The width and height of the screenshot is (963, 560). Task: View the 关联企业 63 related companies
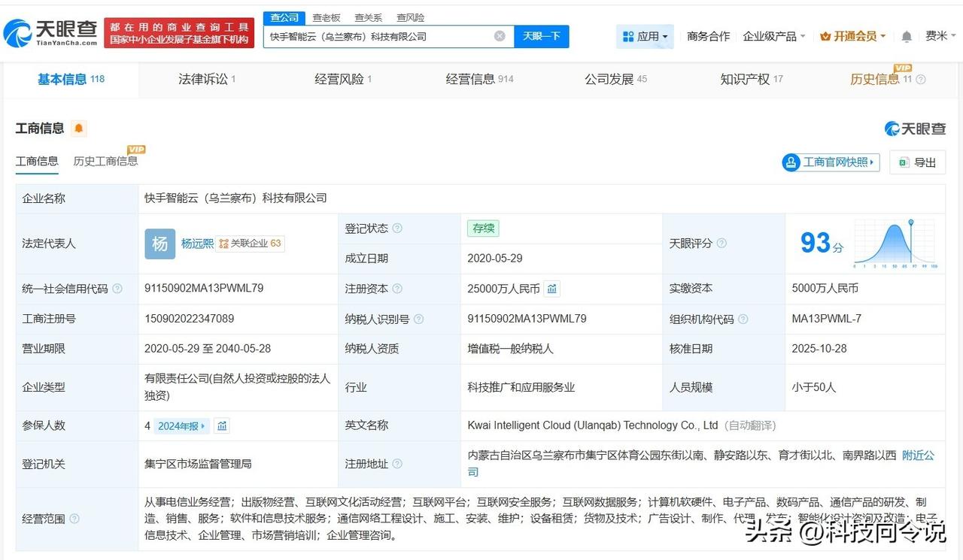click(x=250, y=244)
